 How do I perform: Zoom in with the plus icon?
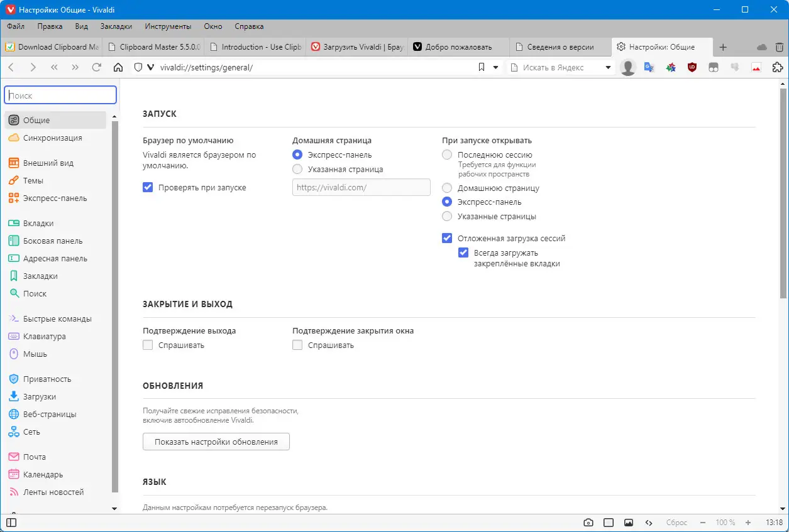click(748, 523)
